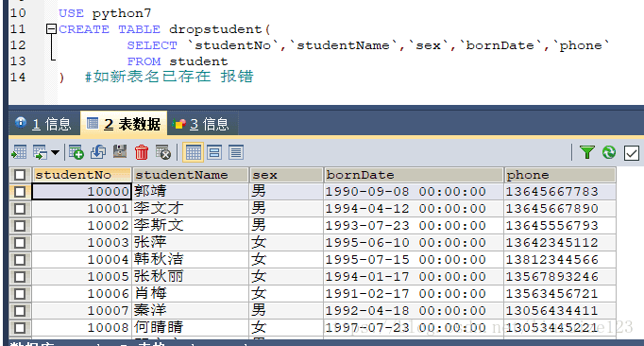This screenshot has height=346, width=644.
Task: Check the row checkbox for student 10002
Action: [x=20, y=226]
